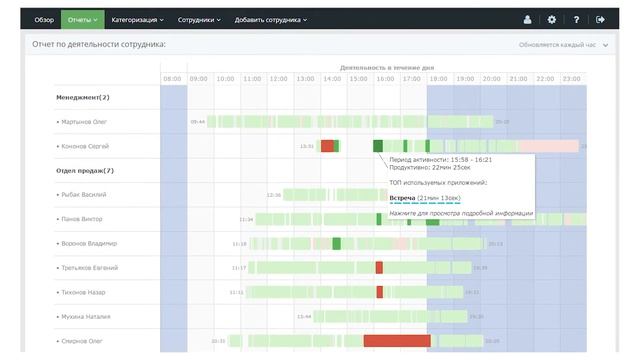Screen dimensions: 640x360
Task: Click large red block in Смирнов Олег row
Action: [397, 341]
